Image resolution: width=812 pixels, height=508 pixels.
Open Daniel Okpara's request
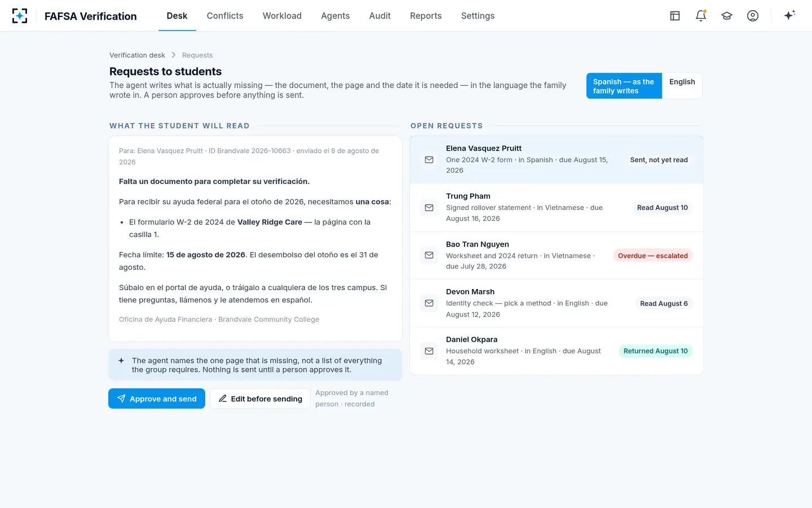[x=557, y=351]
